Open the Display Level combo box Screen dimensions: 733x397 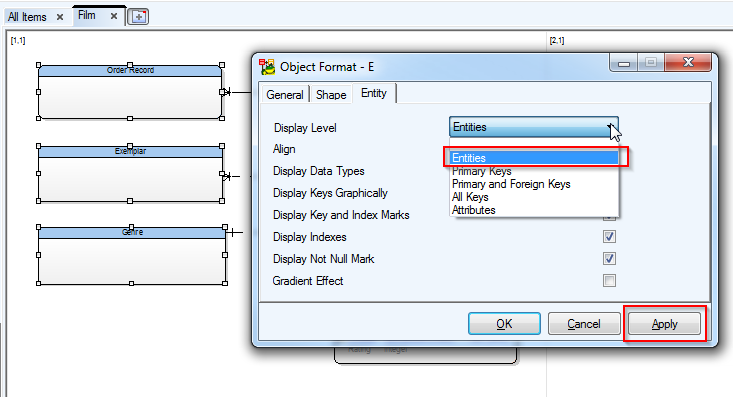tap(533, 127)
